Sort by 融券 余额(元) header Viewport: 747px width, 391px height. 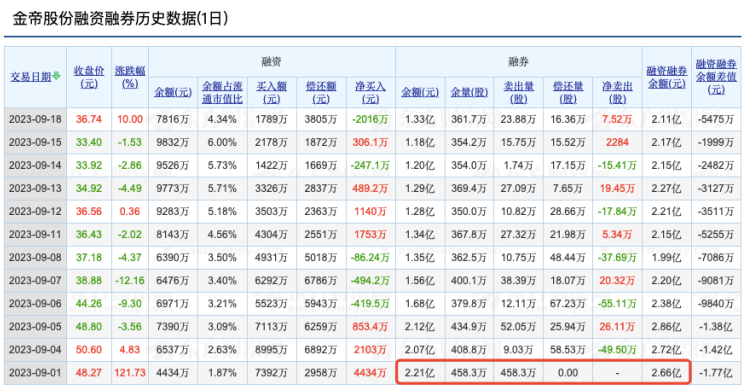tap(420, 92)
